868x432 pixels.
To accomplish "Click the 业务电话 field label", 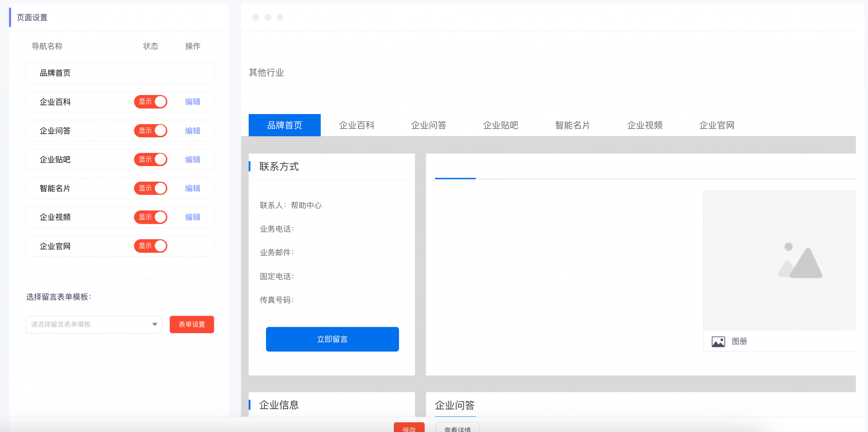I will point(277,229).
